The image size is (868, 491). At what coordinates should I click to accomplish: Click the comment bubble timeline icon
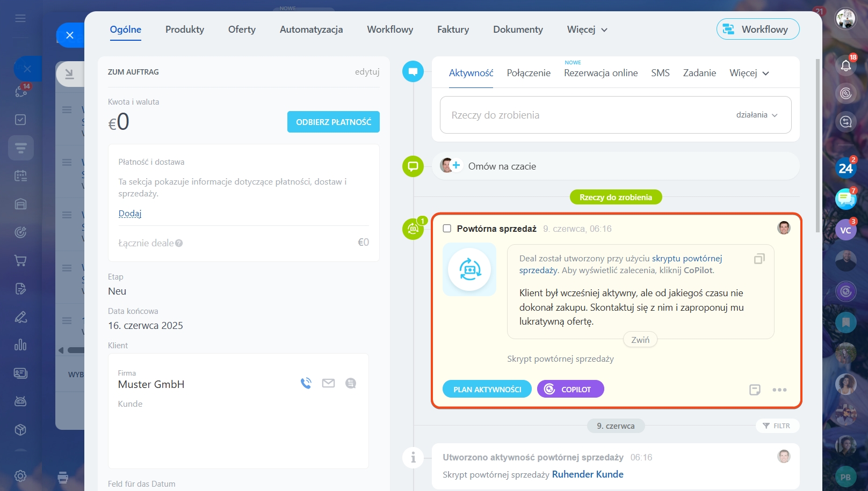413,71
